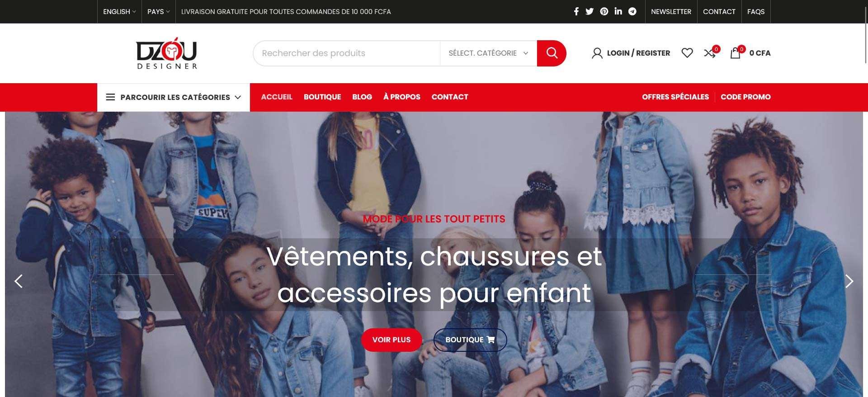Open the À PROPOS menu item
The width and height of the screenshot is (868, 397).
point(401,97)
